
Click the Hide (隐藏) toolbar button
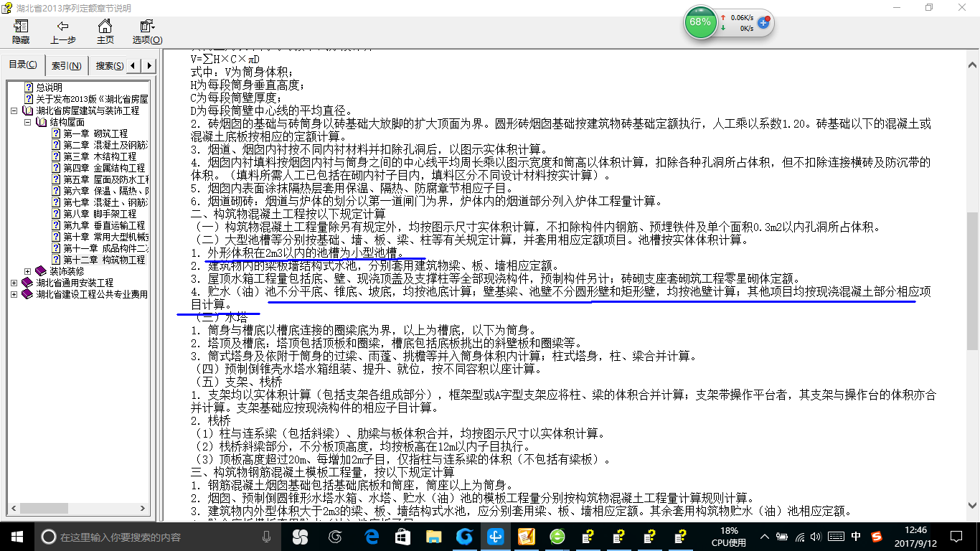(x=21, y=32)
